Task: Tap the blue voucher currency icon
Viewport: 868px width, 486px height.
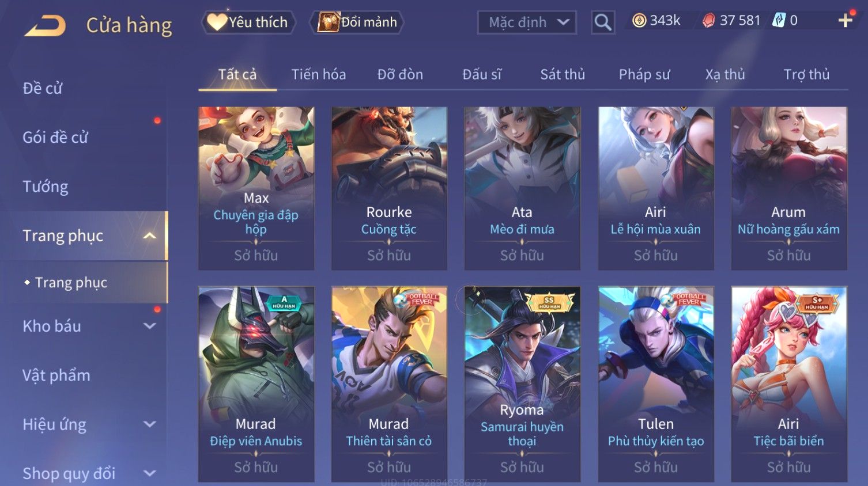Action: pos(779,21)
